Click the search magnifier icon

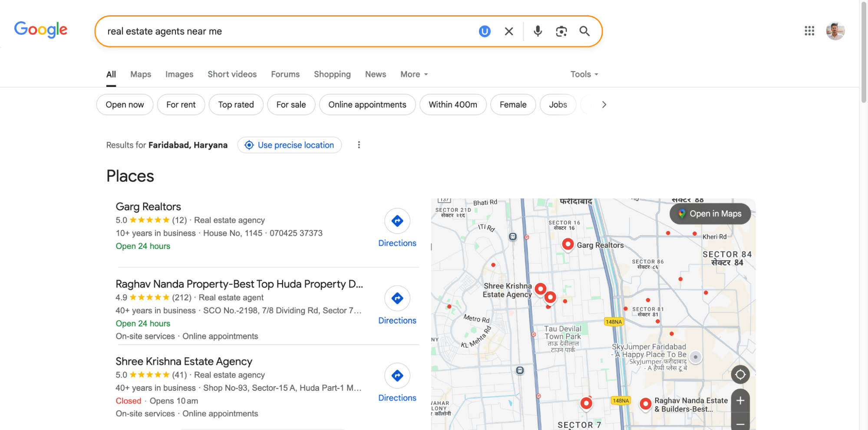pyautogui.click(x=584, y=31)
